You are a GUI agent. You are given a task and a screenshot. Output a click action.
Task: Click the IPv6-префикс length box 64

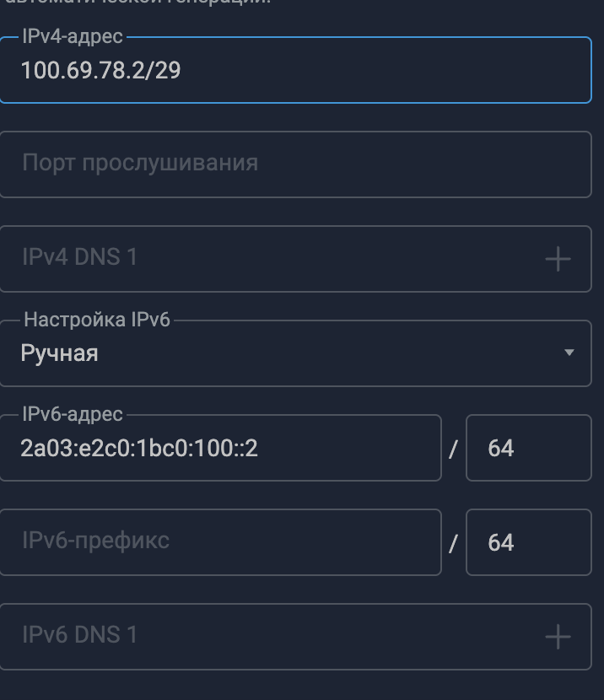[x=529, y=542]
